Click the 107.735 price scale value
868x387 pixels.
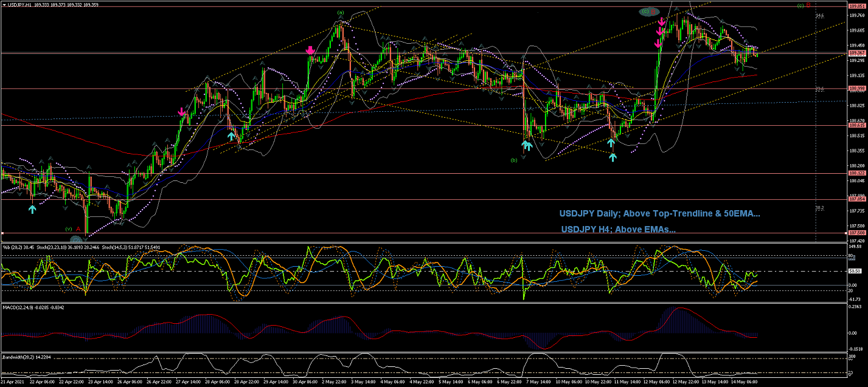858,211
